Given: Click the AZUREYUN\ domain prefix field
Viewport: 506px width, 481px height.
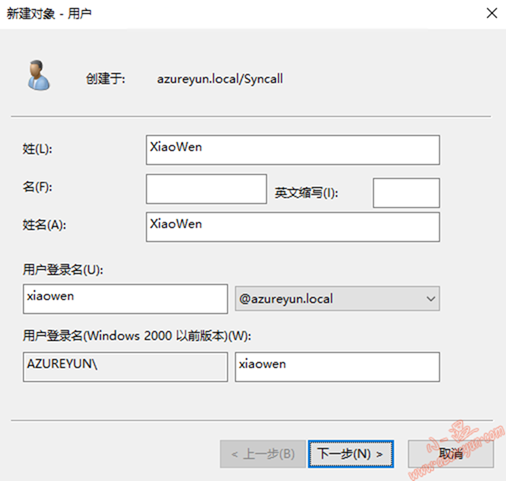Looking at the screenshot, I should pyautogui.click(x=125, y=367).
